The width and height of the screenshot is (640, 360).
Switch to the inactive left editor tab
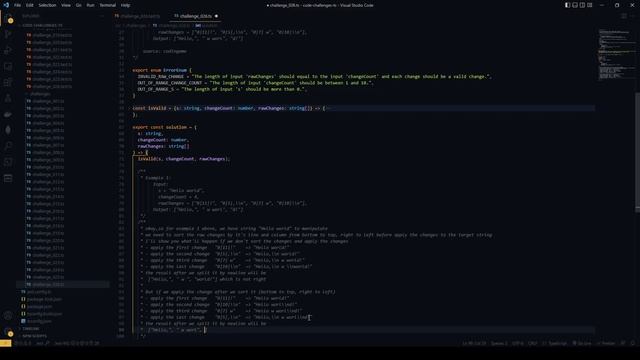[140, 16]
